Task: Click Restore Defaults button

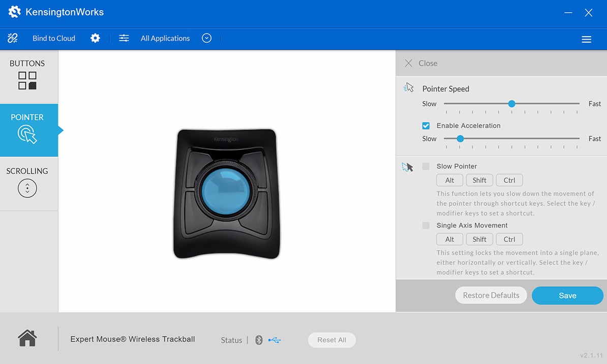Action: tap(491, 295)
